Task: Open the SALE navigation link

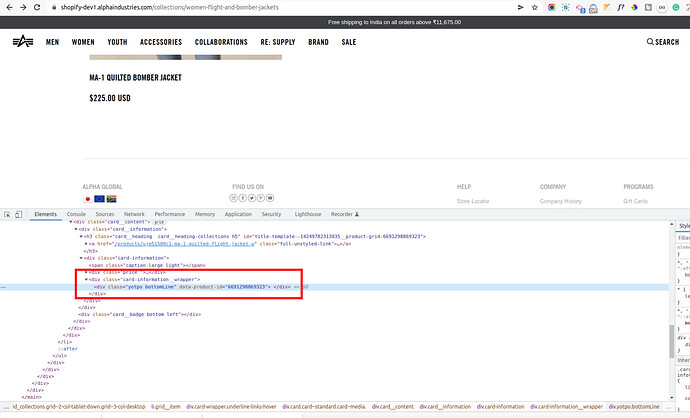Action: coord(349,42)
